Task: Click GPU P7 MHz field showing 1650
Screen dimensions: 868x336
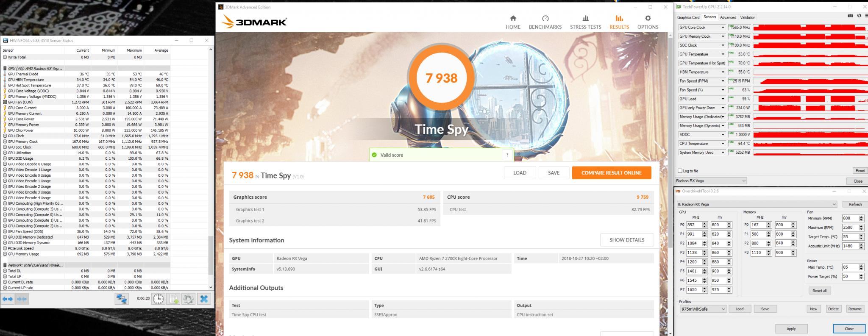Action: pos(694,290)
